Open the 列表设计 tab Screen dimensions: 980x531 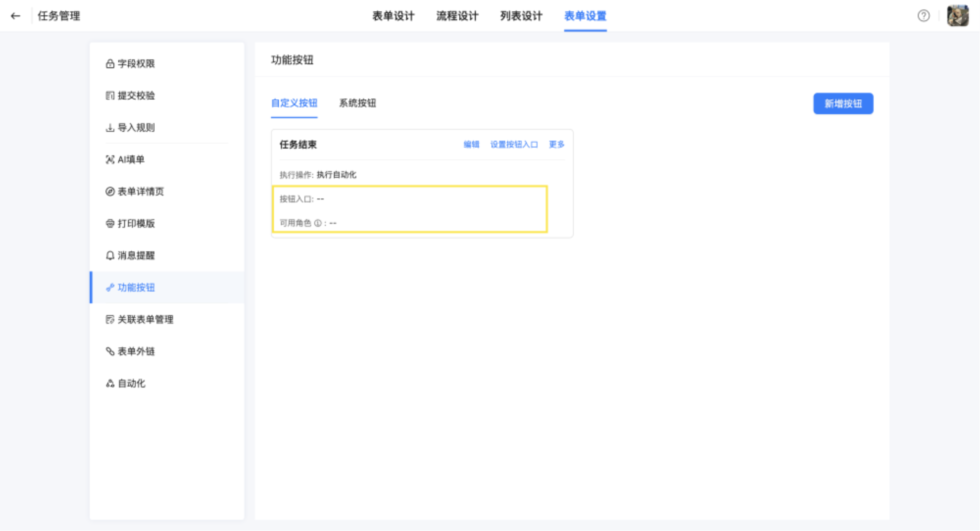[x=521, y=16]
